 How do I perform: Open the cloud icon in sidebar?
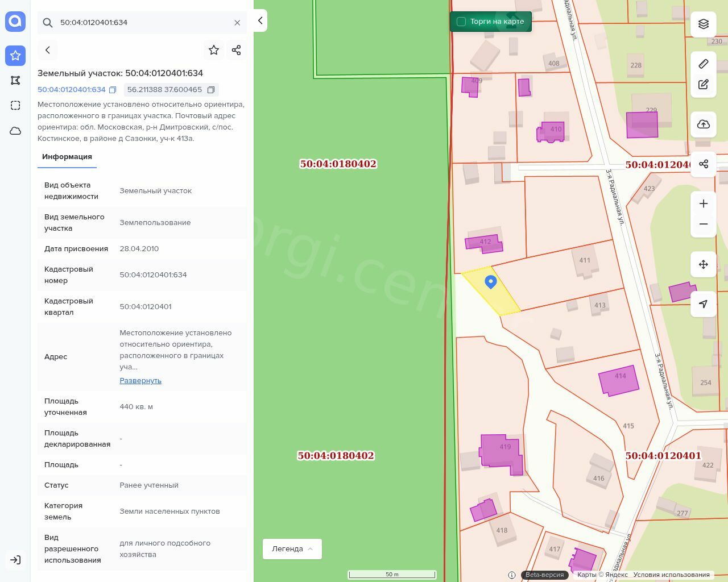(15, 131)
